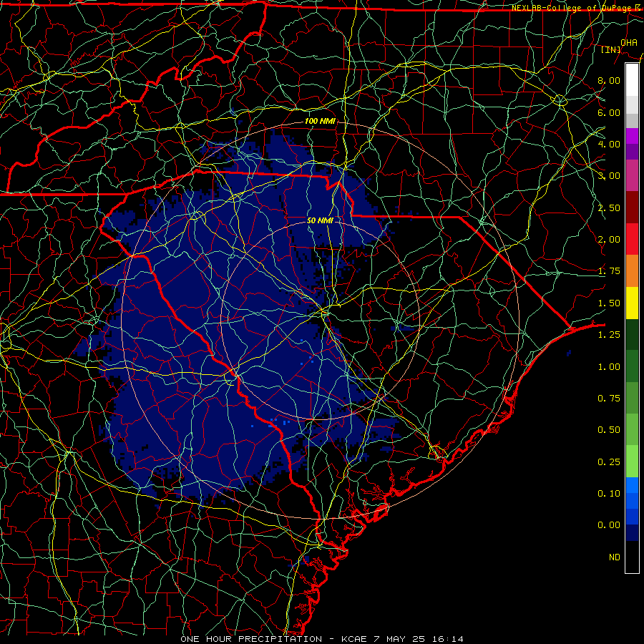The width and height of the screenshot is (644, 644).
Task: Select the darkest green swatch beside 1.25
Action: 632,335
